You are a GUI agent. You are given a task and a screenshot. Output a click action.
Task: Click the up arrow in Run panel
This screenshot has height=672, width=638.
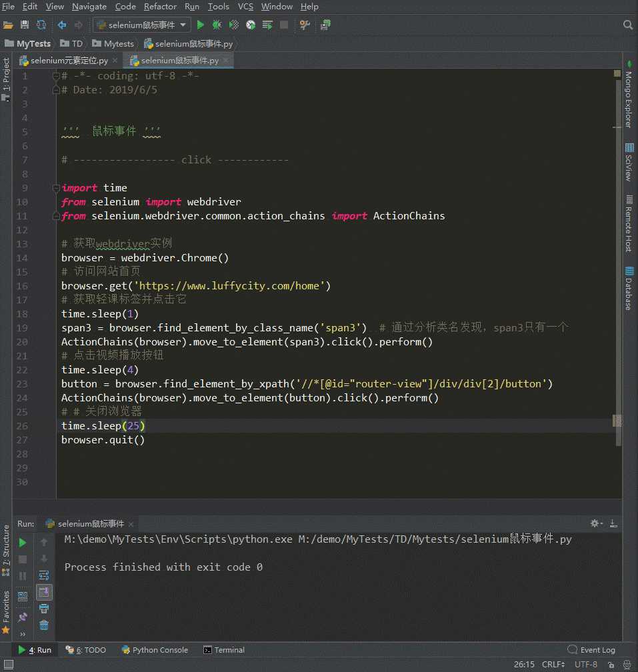[x=44, y=542]
